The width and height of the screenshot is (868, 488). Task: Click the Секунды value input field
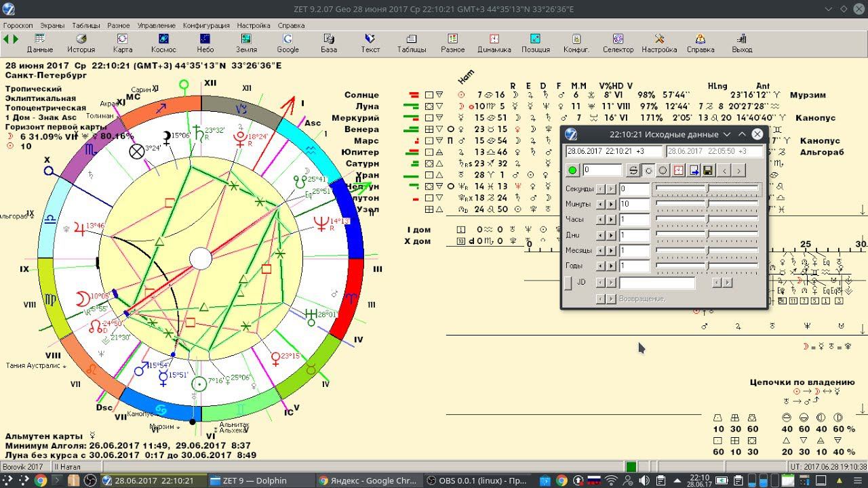pyautogui.click(x=634, y=189)
